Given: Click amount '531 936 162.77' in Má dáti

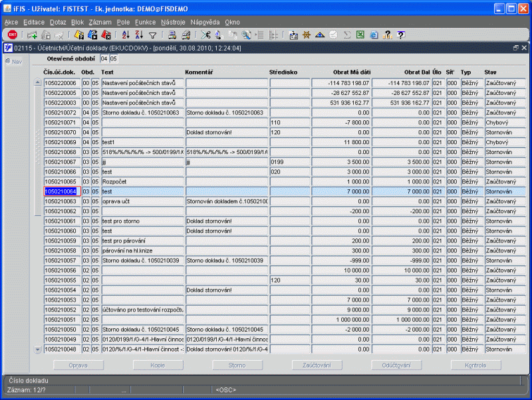Looking at the screenshot, I should [x=341, y=103].
